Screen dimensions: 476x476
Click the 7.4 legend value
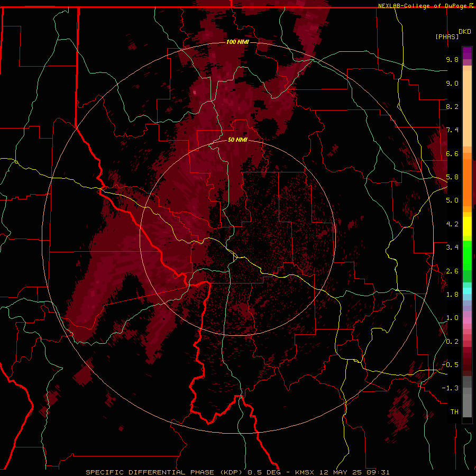click(x=452, y=130)
